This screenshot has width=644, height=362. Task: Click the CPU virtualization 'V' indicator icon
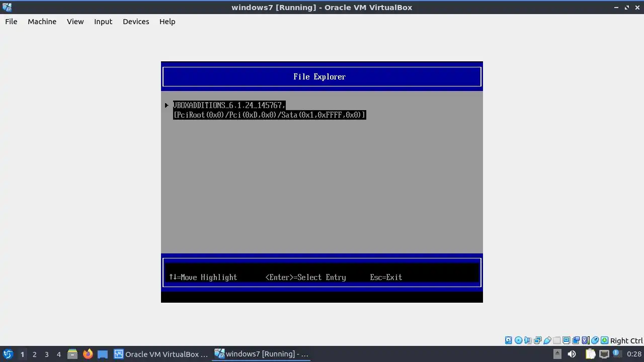pos(586,340)
